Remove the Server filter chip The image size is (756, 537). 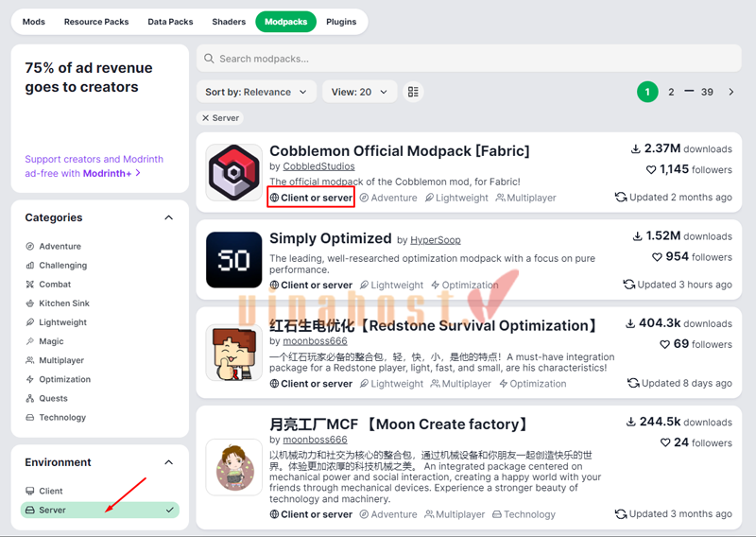coord(220,118)
